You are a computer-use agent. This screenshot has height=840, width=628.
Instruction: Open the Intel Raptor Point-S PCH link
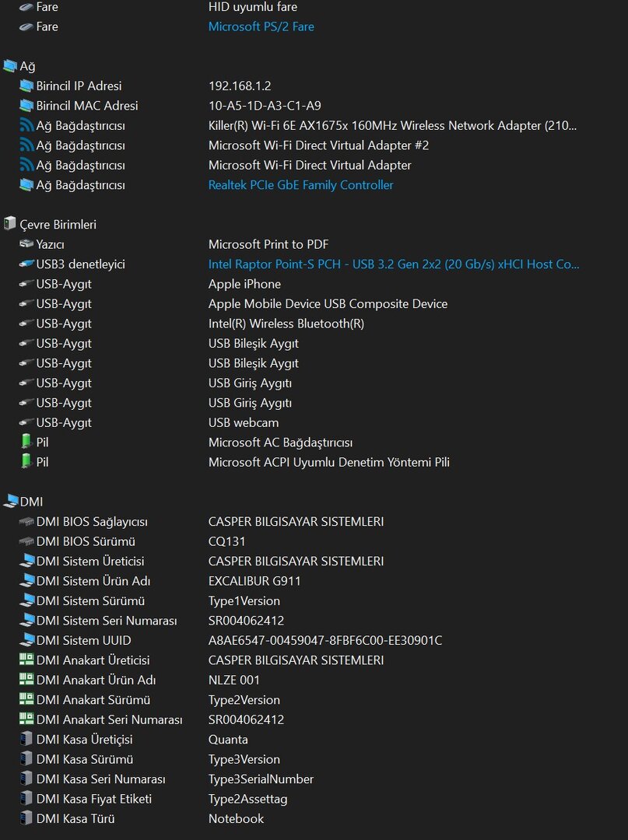point(393,264)
